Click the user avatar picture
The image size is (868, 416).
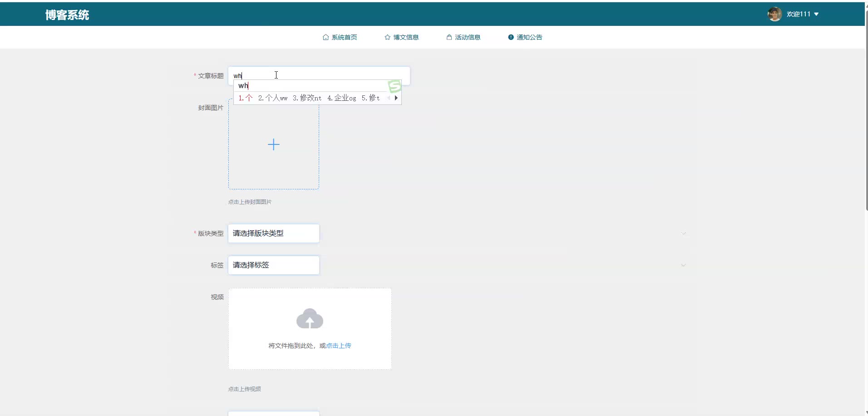click(x=774, y=14)
